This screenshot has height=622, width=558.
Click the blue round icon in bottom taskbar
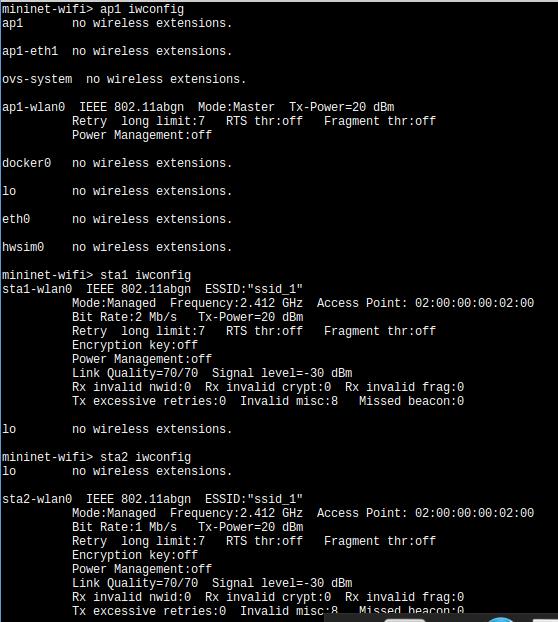500,620
